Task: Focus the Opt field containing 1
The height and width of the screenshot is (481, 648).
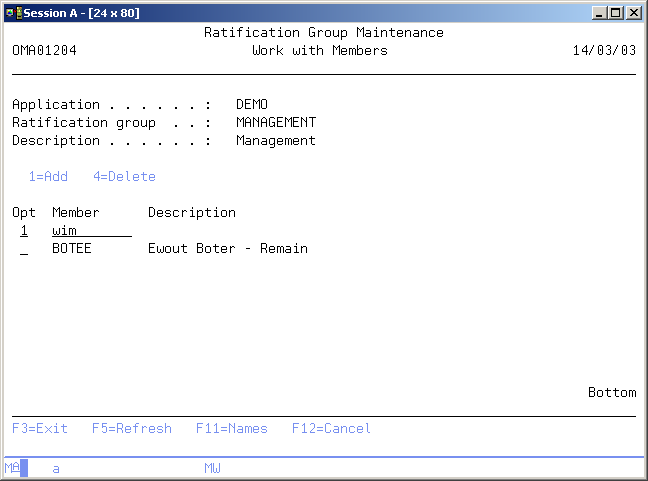Action: [x=24, y=231]
